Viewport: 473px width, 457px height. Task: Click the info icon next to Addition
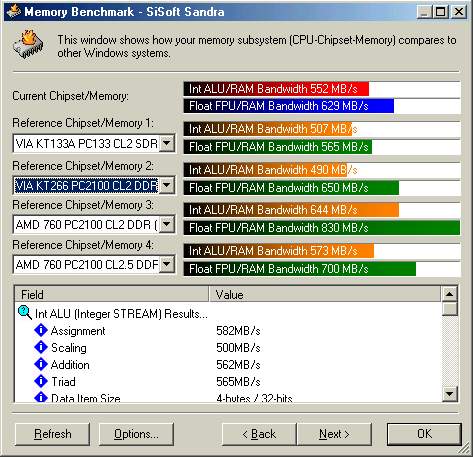click(x=41, y=364)
